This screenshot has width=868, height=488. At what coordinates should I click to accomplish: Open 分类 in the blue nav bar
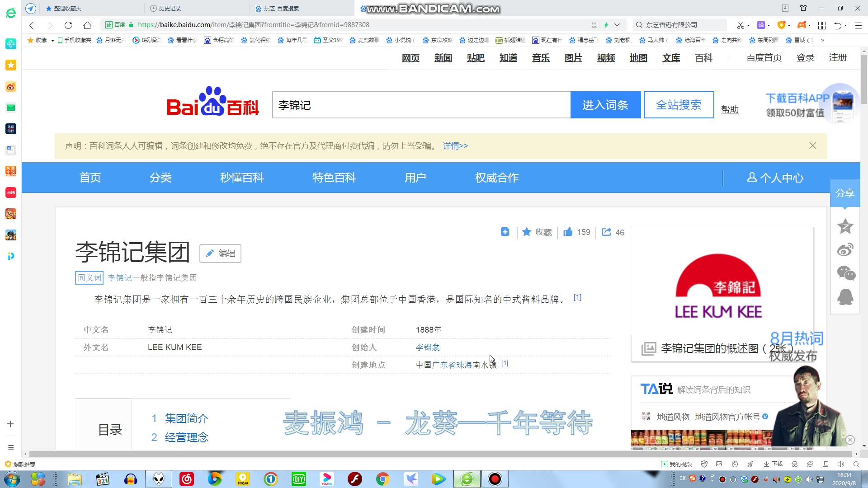click(x=160, y=178)
